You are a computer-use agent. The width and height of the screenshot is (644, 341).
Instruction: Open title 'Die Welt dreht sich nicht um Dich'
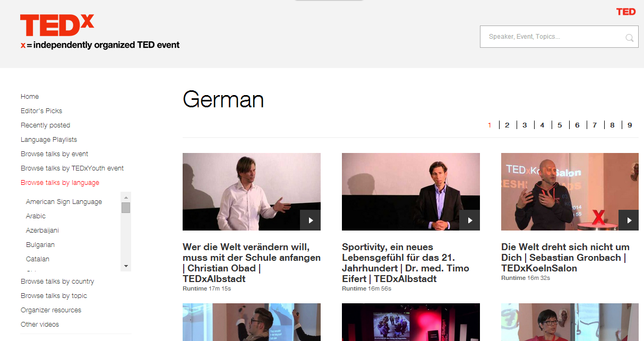tap(565, 258)
